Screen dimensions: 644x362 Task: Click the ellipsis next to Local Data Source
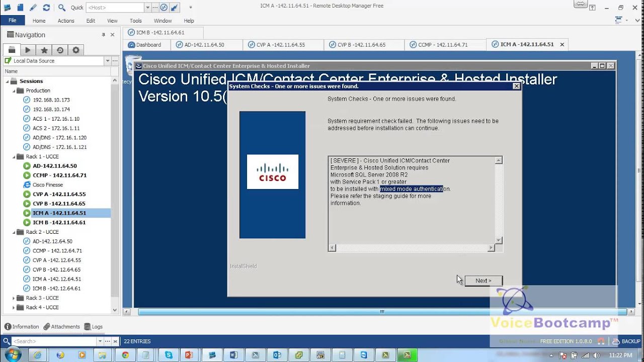pos(116,61)
